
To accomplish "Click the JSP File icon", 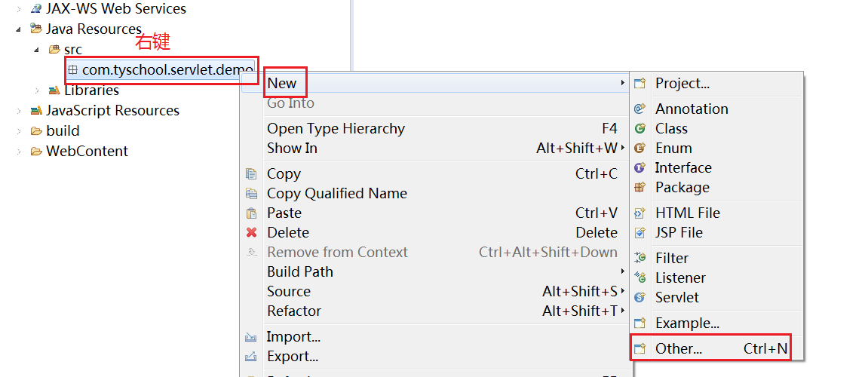I will pos(640,233).
